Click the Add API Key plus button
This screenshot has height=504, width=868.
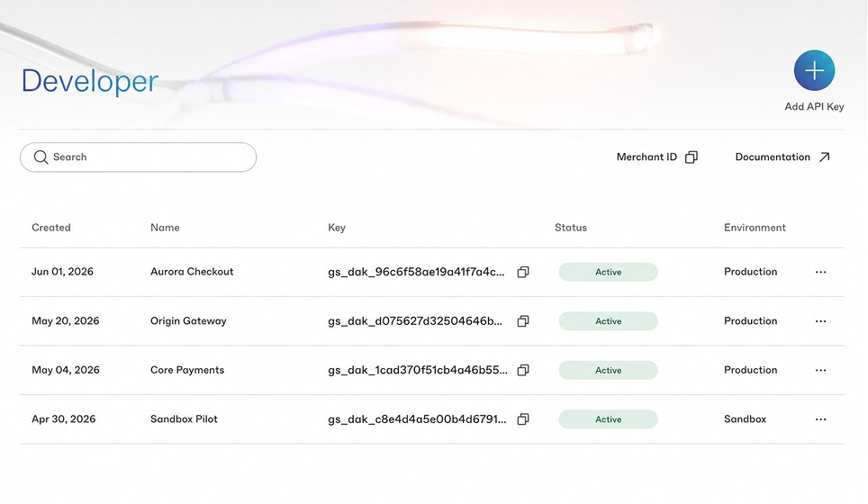point(814,70)
